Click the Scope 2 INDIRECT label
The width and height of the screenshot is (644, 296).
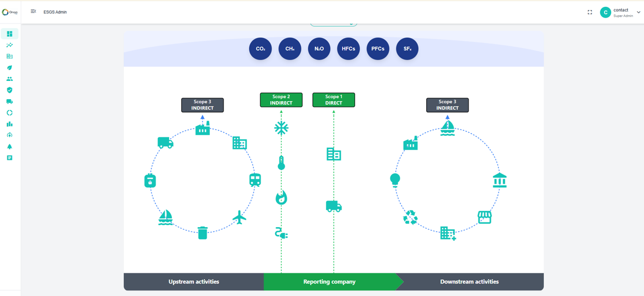click(x=281, y=100)
